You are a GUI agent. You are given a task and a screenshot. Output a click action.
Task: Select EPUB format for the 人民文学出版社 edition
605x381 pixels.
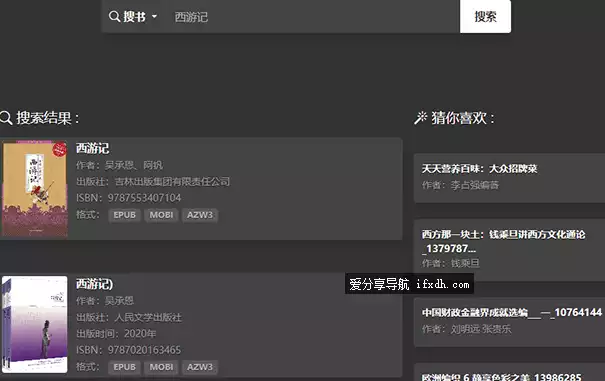click(x=124, y=367)
